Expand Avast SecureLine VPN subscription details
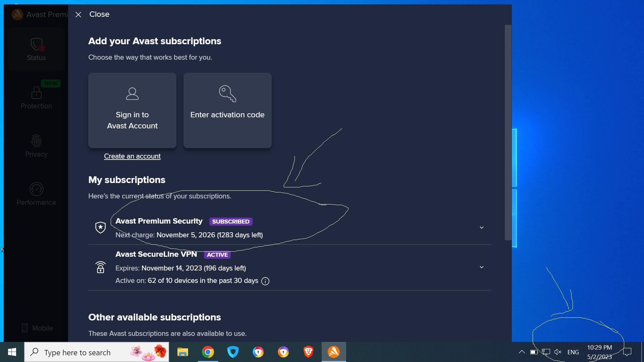Viewport: 644px width, 362px height. [481, 267]
